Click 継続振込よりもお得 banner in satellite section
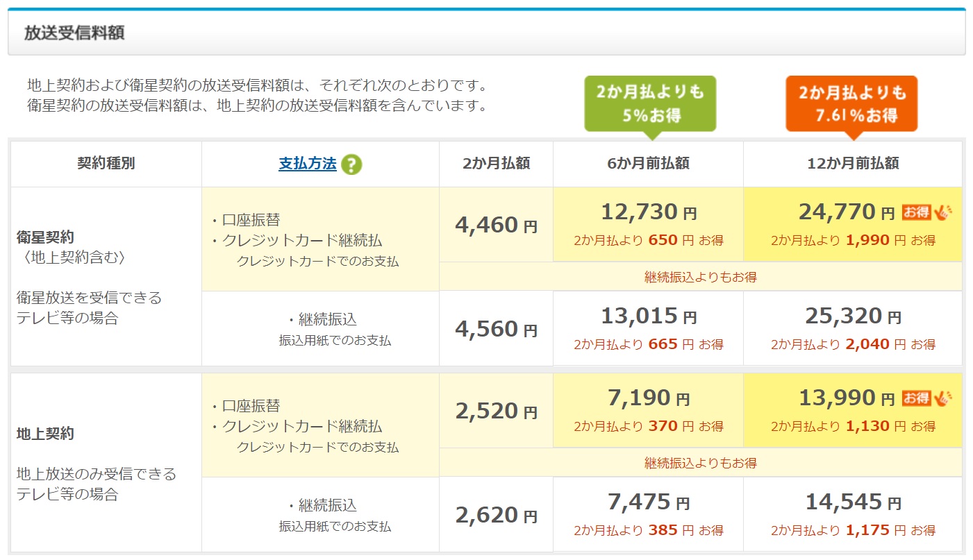Image resolution: width=973 pixels, height=560 pixels. pyautogui.click(x=700, y=277)
